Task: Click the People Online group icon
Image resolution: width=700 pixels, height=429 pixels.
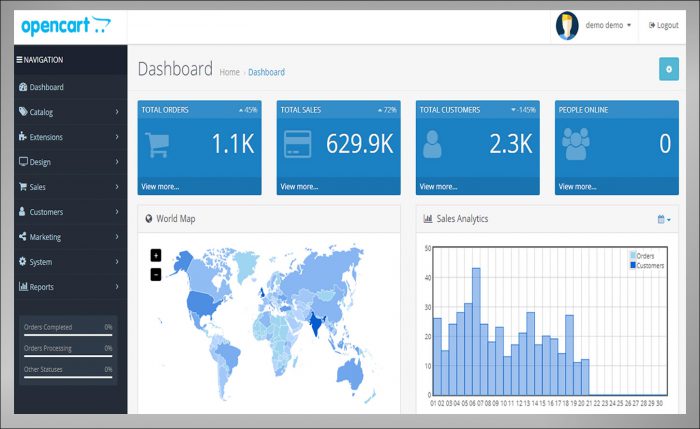Action: pyautogui.click(x=575, y=146)
